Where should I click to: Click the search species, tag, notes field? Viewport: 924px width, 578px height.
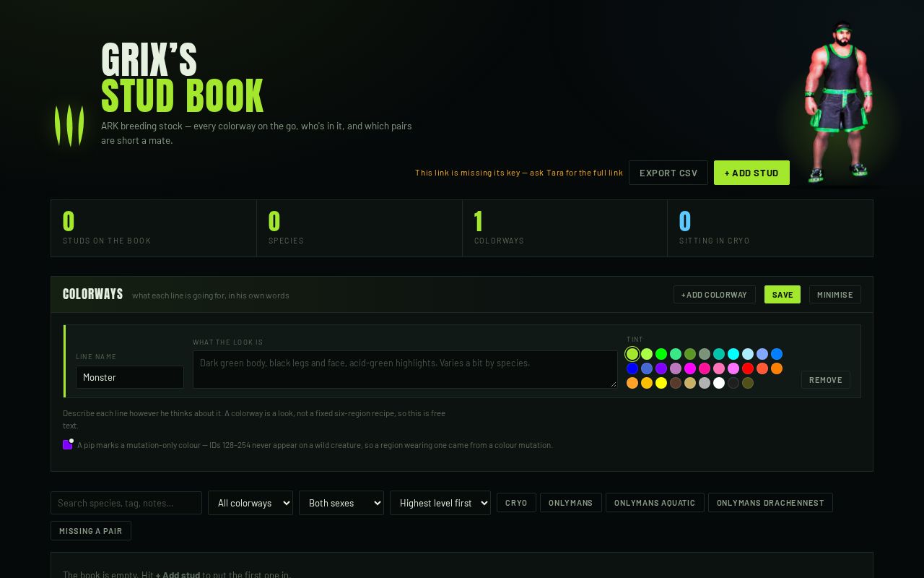tap(126, 503)
